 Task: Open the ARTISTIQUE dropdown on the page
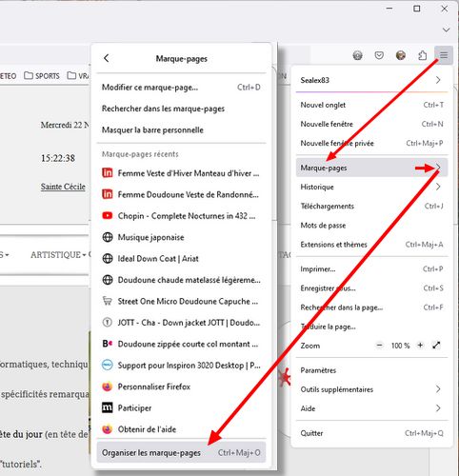click(x=58, y=255)
